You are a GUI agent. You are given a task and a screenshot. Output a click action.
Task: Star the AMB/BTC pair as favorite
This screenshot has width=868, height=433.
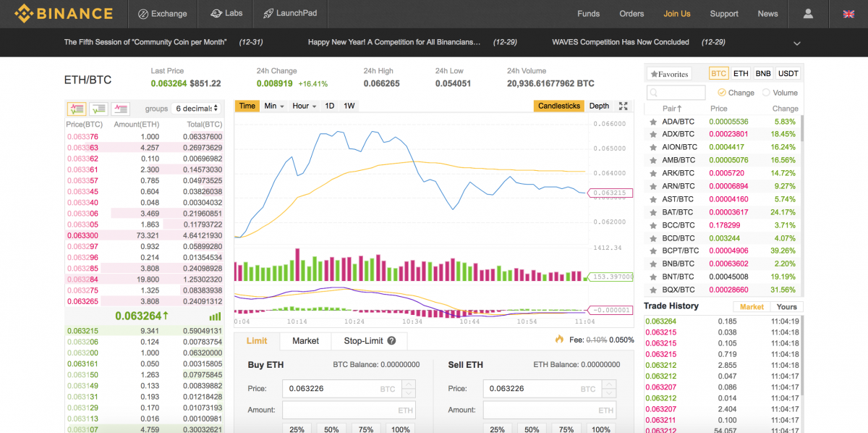(x=653, y=160)
